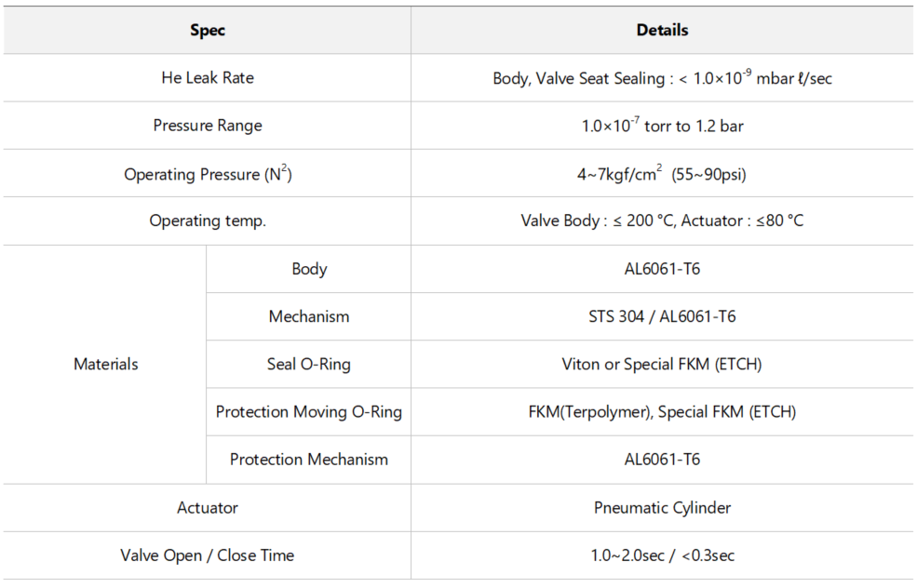Click the Details column header
Screen dimensions: 917x588
click(662, 30)
